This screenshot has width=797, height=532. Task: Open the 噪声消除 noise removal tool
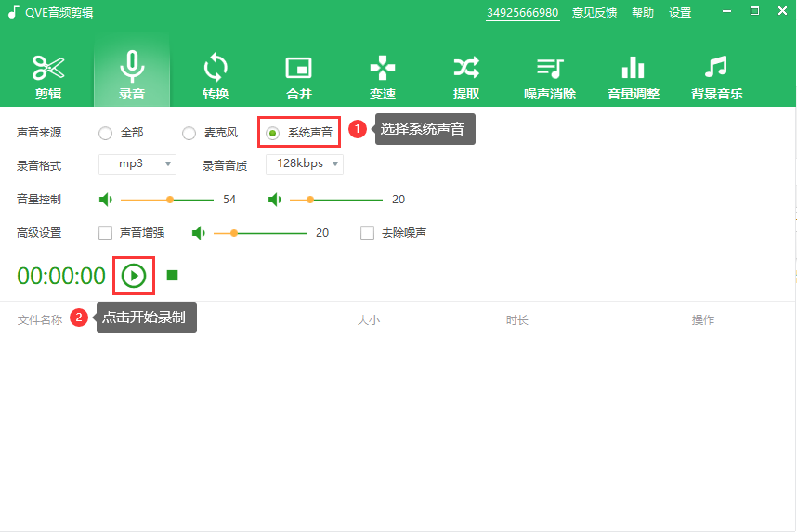point(550,74)
